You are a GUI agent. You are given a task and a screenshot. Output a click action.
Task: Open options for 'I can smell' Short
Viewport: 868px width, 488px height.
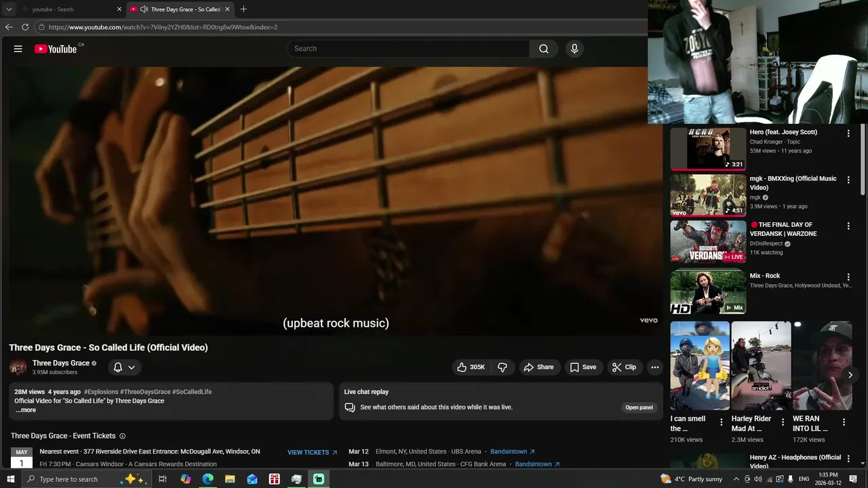pyautogui.click(x=722, y=422)
